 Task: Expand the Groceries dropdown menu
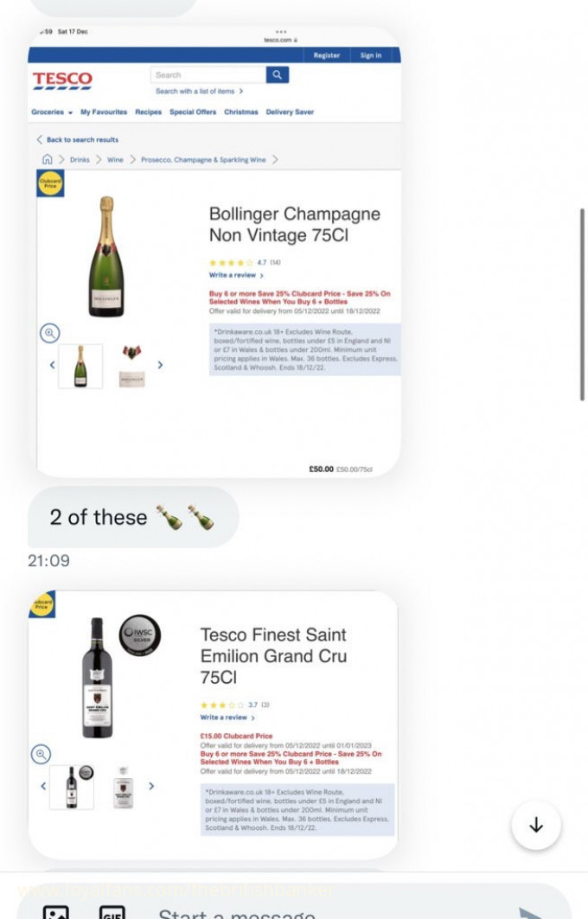tap(52, 112)
